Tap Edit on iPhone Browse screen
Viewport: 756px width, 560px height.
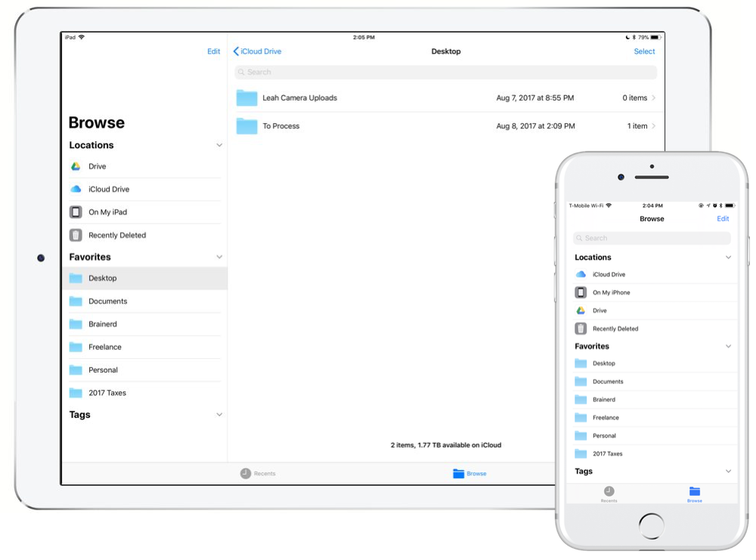[723, 219]
